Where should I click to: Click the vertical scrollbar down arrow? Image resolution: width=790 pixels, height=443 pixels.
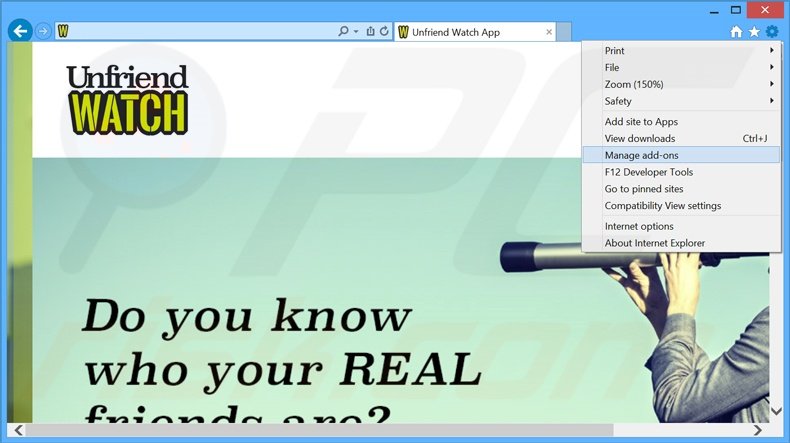(x=776, y=412)
